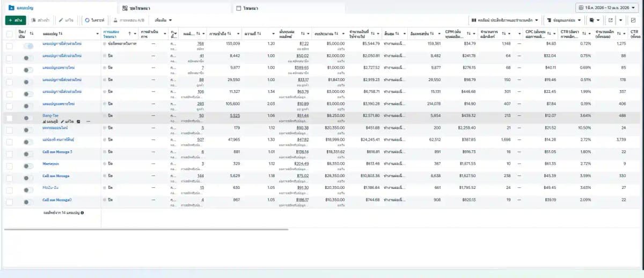Tick the checkbox for the Bang-Tae campaign
Screen dimensions: 644x278
pos(9,118)
